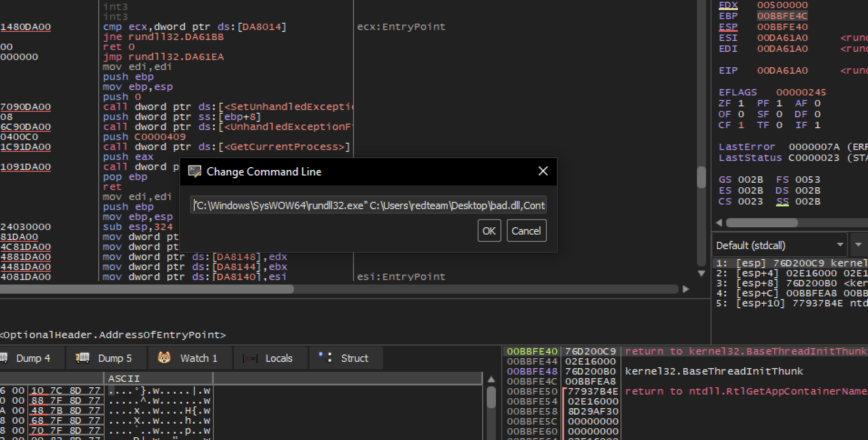Image resolution: width=868 pixels, height=440 pixels.
Task: Click the command line text input field
Action: [368, 205]
